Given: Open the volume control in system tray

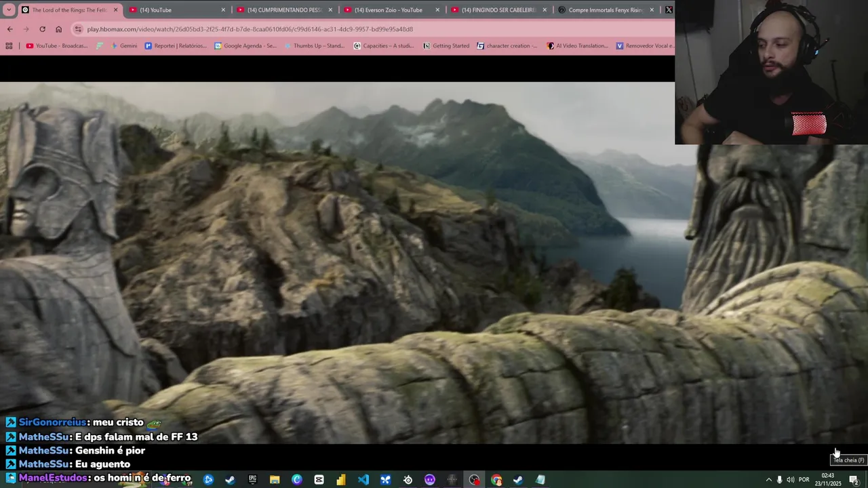Looking at the screenshot, I should 790,480.
